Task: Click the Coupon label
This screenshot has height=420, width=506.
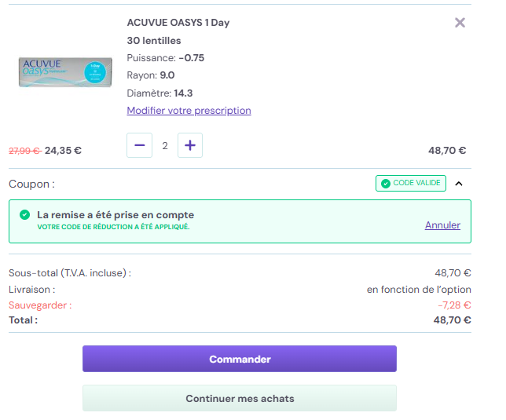Action: 31,184
